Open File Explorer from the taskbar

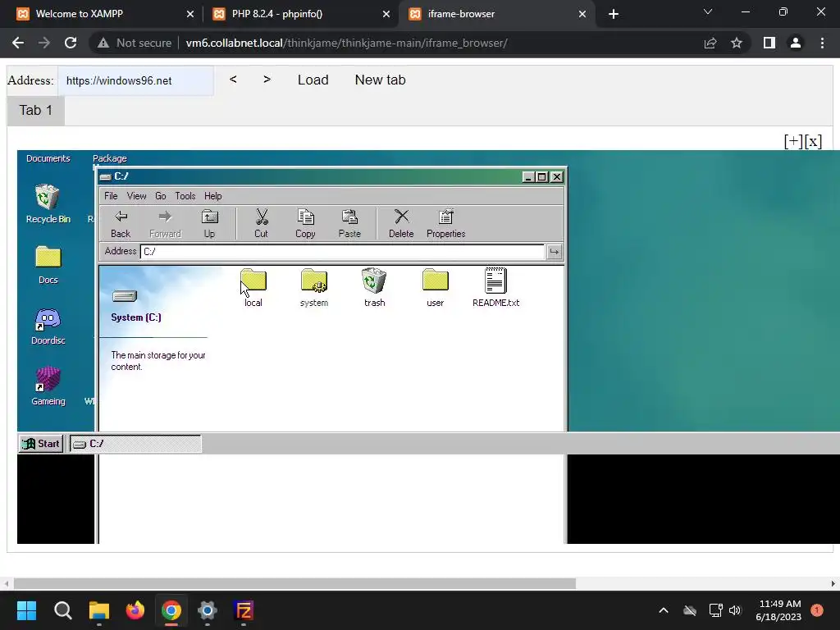[99, 610]
